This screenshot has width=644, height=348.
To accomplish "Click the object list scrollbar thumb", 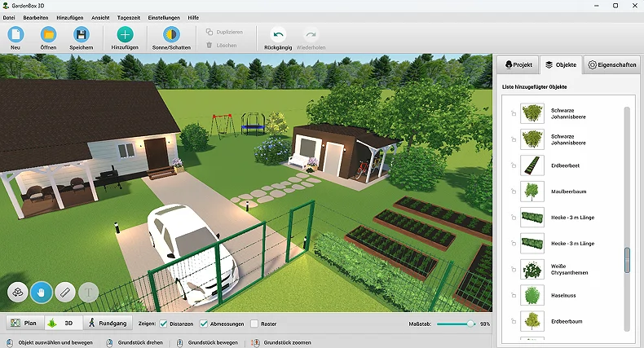I will coord(627,260).
